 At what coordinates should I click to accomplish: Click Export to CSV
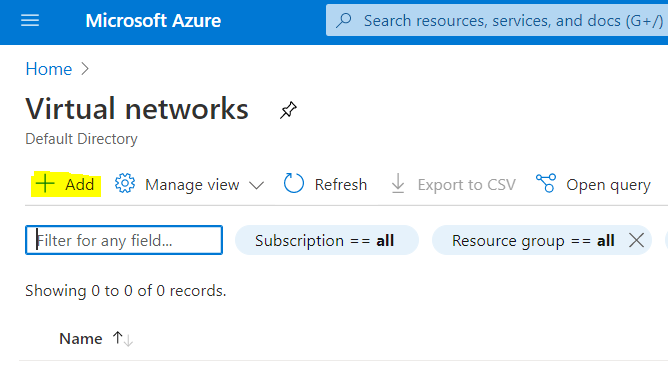pos(453,184)
